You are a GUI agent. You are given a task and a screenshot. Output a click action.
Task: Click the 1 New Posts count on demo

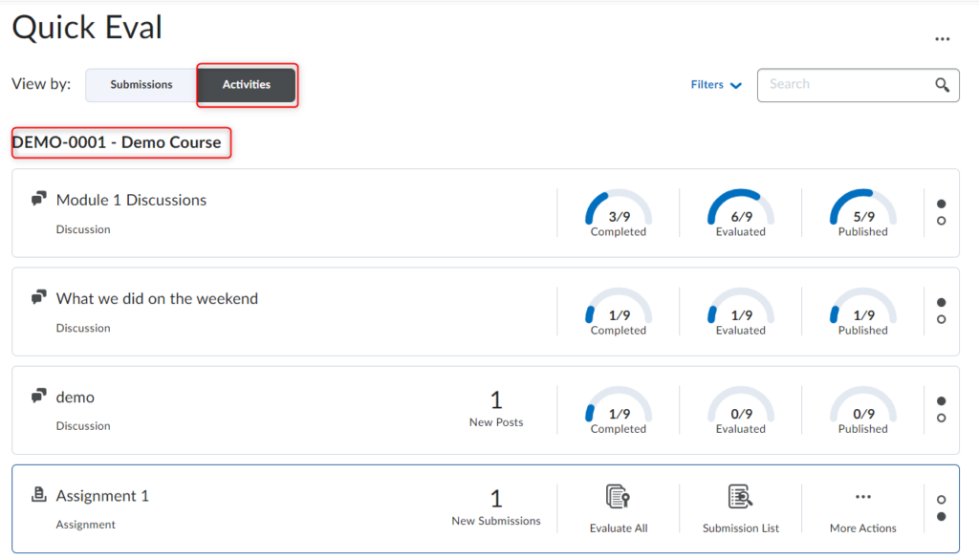(x=496, y=400)
